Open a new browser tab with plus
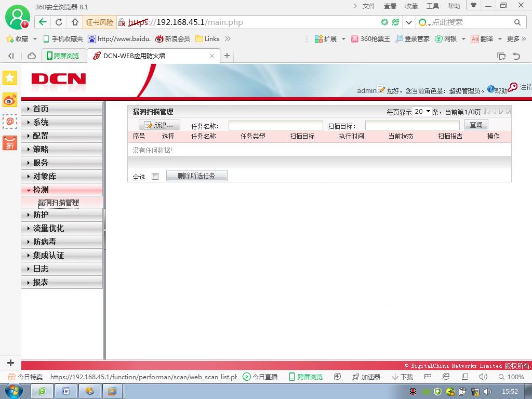Screen dimensions: 532x399 227,56
